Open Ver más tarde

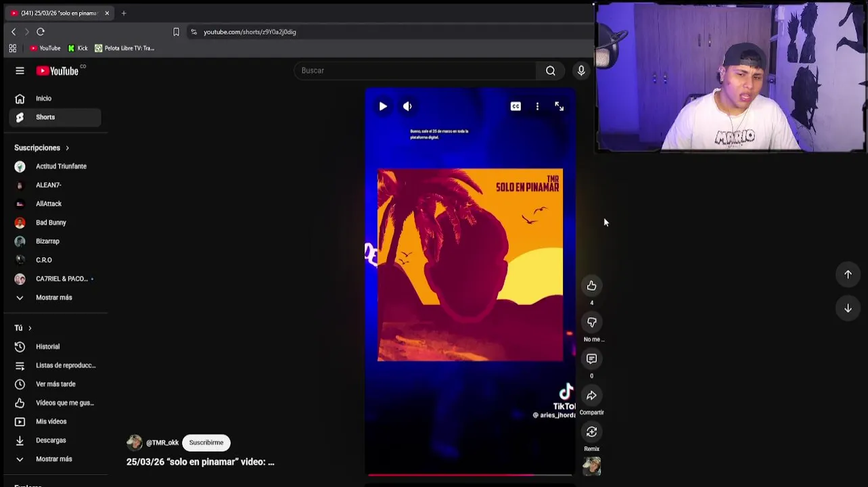(55, 384)
